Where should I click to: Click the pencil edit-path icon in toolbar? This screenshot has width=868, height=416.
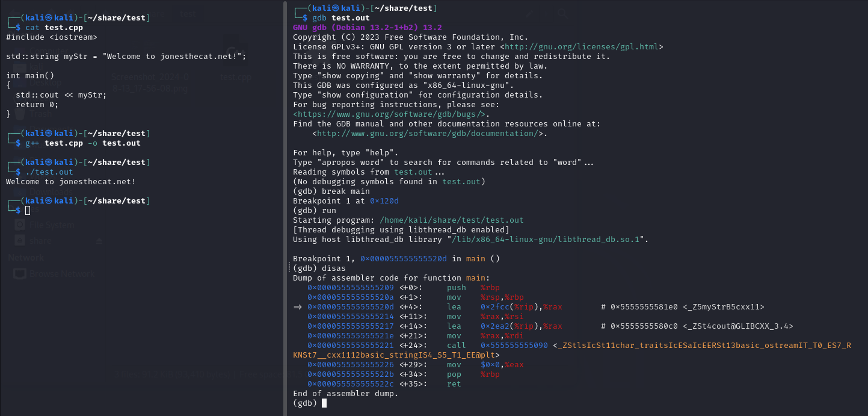(x=529, y=13)
